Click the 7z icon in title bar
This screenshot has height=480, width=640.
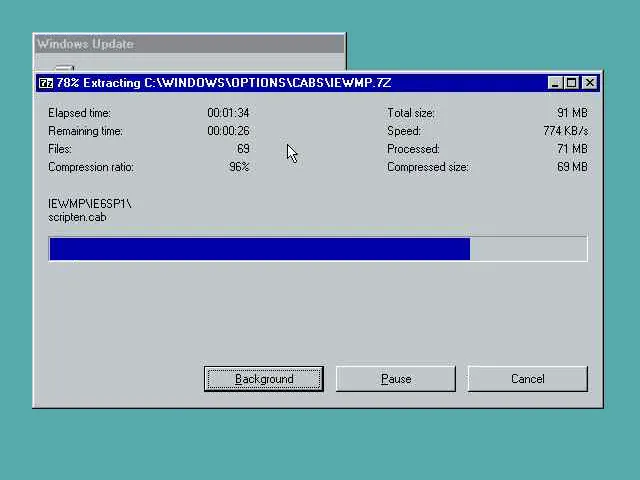(x=46, y=83)
